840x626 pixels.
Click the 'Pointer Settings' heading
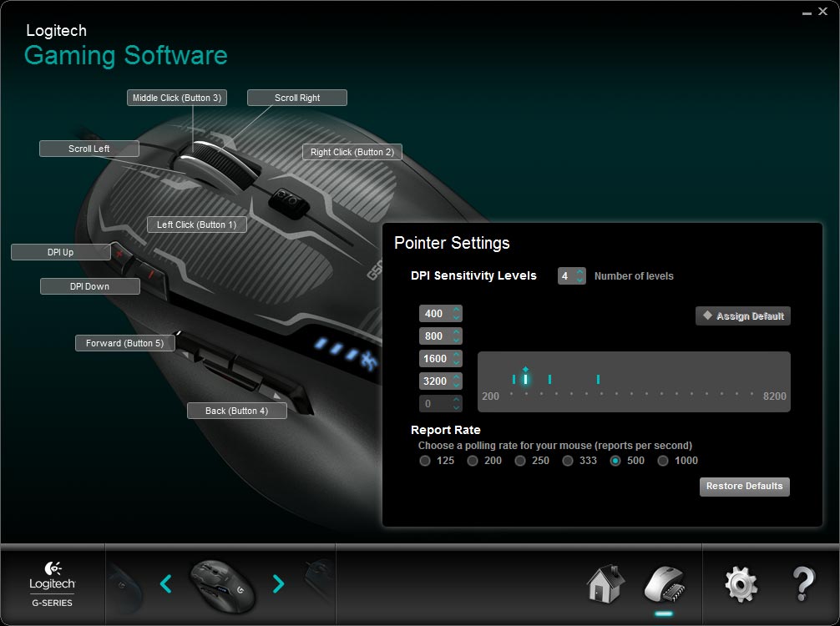(452, 243)
